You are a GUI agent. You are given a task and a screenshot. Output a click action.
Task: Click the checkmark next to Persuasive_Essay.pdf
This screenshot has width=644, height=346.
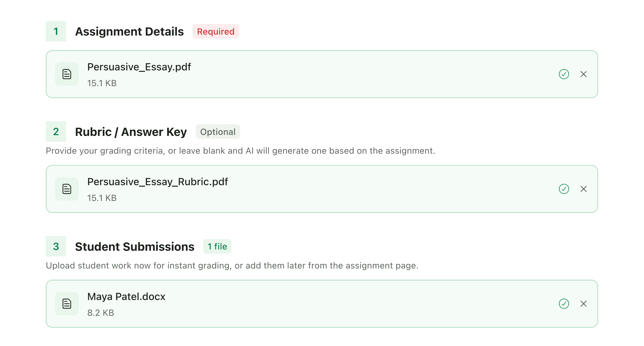coord(564,74)
